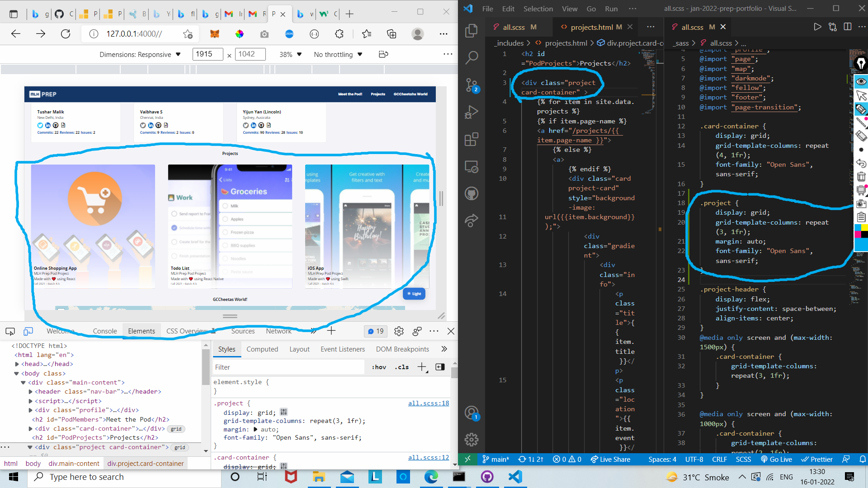Toggle the .cls classes editor in DevTools
This screenshot has width=868, height=488.
(x=401, y=367)
